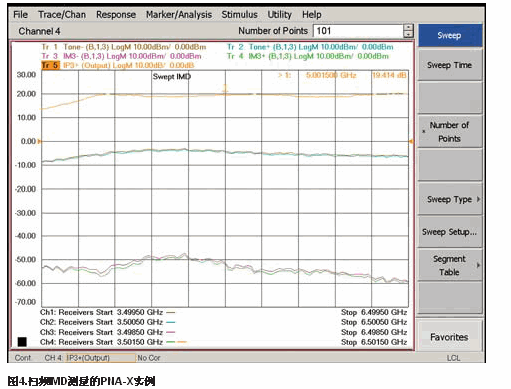
Task: Expand the Sweep Type submenu
Action: pos(450,199)
